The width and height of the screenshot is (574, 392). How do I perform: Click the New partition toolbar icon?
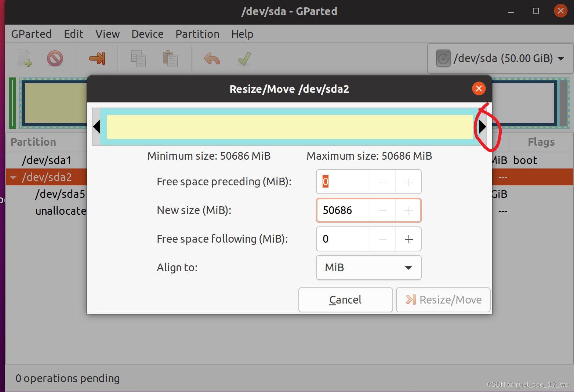pyautogui.click(x=24, y=58)
